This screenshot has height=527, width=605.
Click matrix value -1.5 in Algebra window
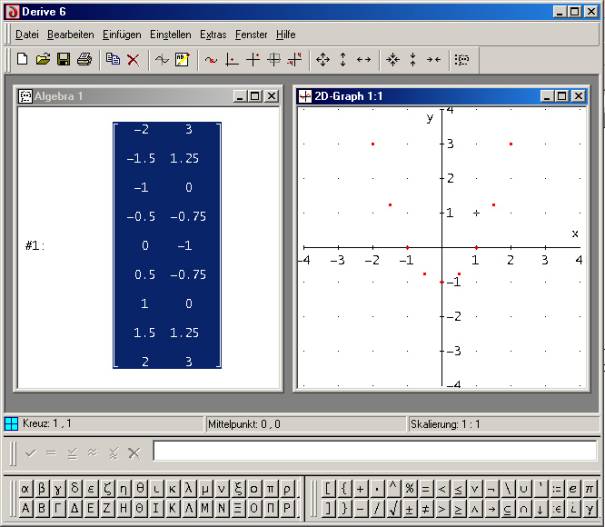(x=141, y=158)
